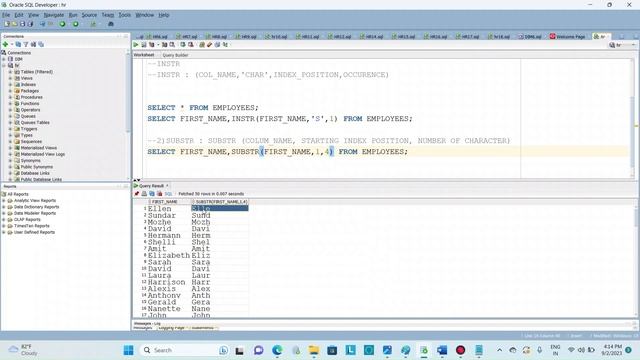Open the Navigate menu

[53, 15]
